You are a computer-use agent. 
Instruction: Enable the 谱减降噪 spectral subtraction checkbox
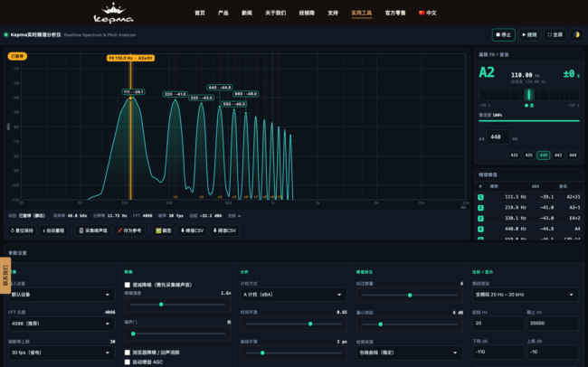tap(128, 285)
